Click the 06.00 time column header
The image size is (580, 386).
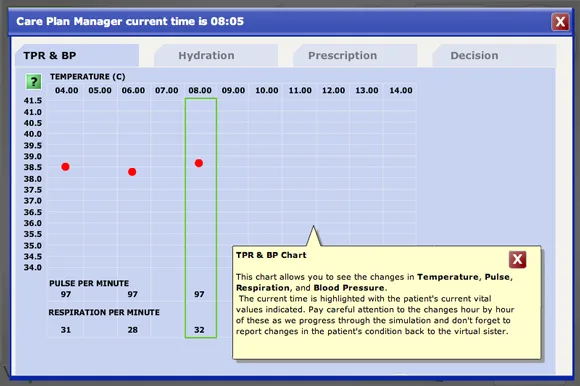[x=133, y=91]
